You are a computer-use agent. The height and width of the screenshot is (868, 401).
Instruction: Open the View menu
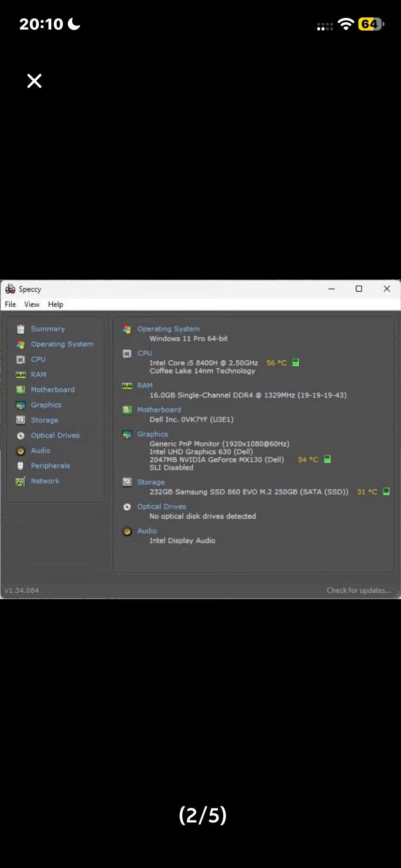[x=32, y=304]
